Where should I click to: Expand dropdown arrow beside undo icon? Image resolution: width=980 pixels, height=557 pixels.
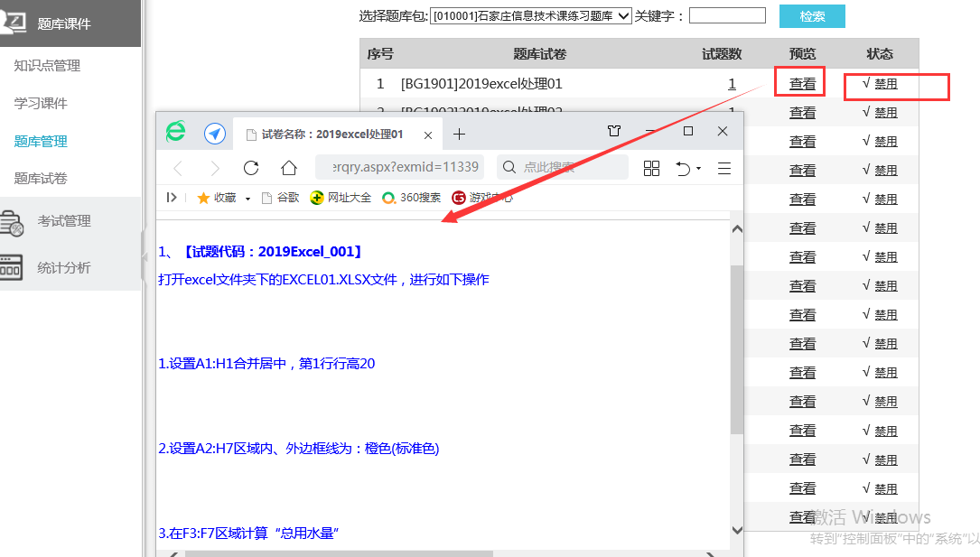pyautogui.click(x=699, y=168)
